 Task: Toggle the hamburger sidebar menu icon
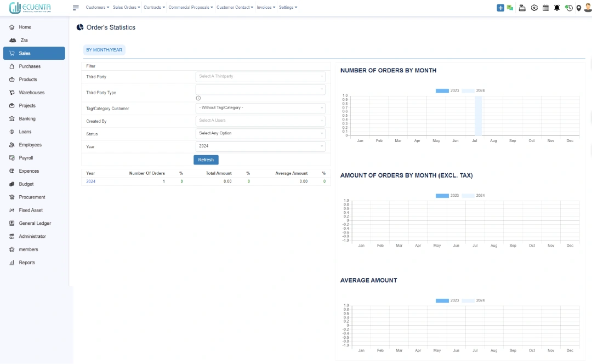pyautogui.click(x=76, y=8)
